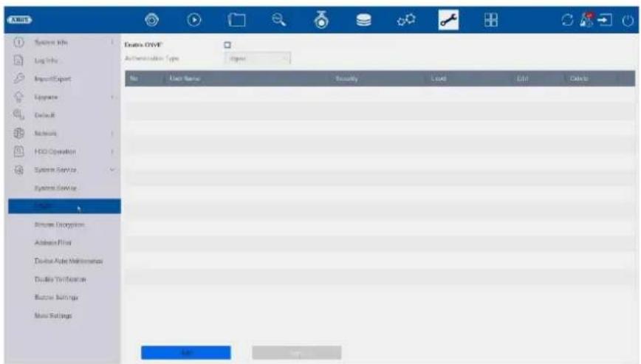
Task: Click the refresh arrows icon
Action: [567, 20]
